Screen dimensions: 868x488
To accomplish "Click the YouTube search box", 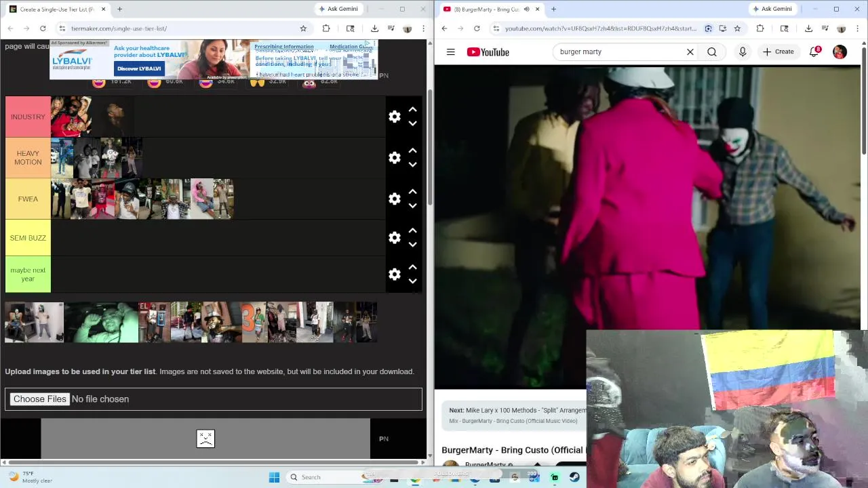I will point(617,52).
